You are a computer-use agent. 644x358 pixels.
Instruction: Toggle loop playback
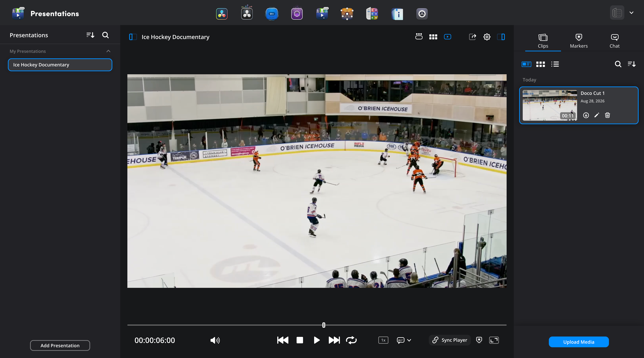coord(351,340)
